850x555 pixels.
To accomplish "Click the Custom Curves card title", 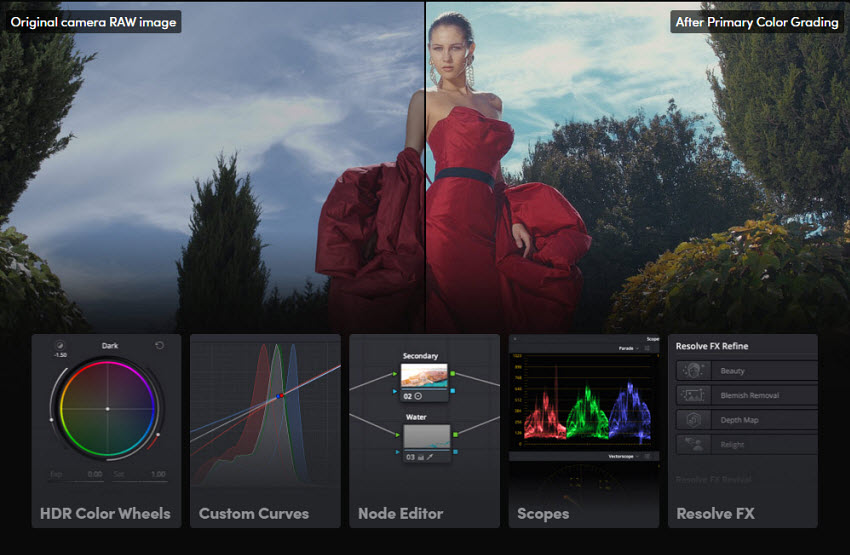I will 254,513.
